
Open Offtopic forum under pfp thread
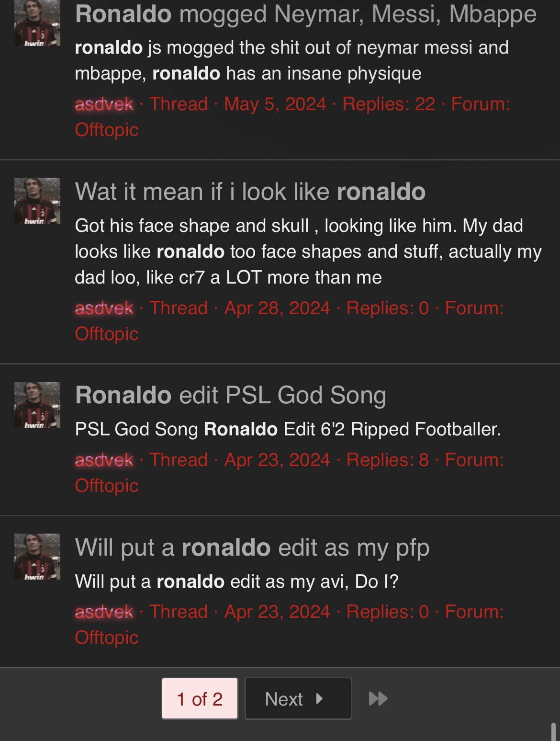(x=106, y=638)
